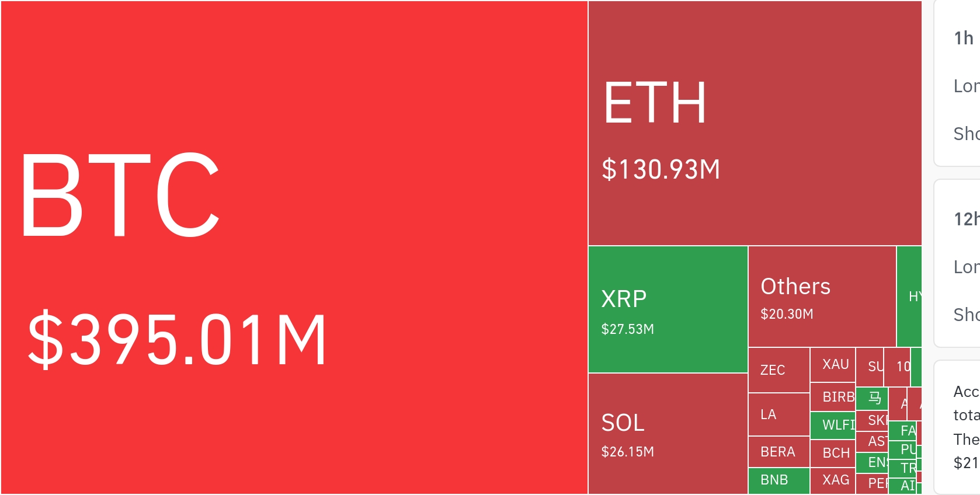This screenshot has height=495, width=980.
Task: Click the green HY tile beside Others
Action: pyautogui.click(x=909, y=297)
